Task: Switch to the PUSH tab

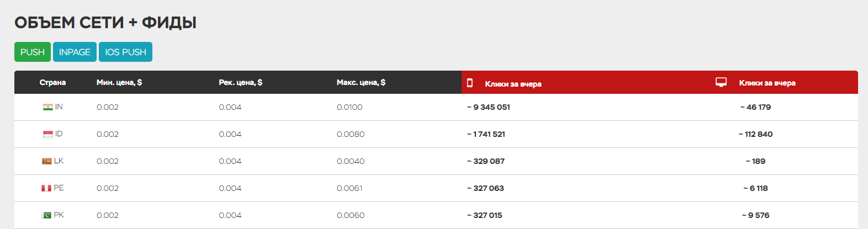Action: tap(33, 52)
